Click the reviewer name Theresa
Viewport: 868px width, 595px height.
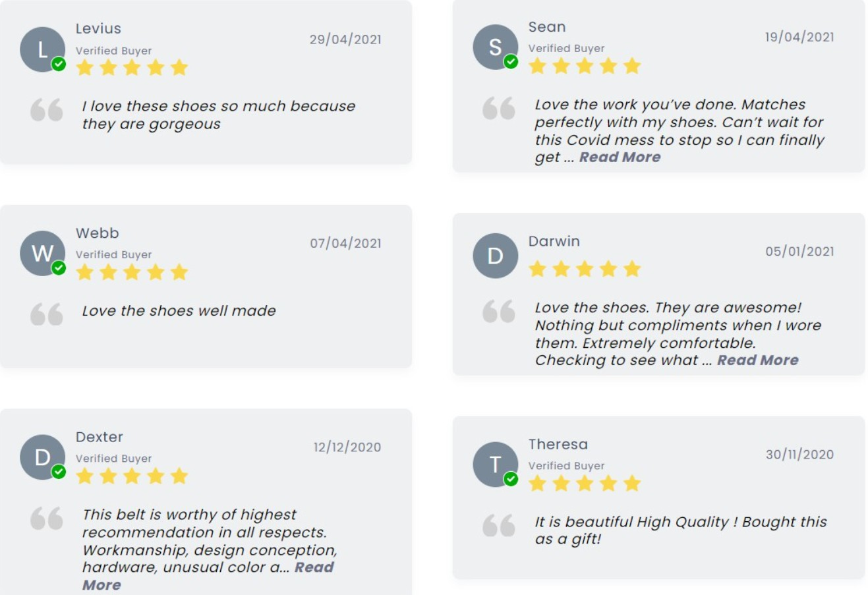pyautogui.click(x=558, y=445)
